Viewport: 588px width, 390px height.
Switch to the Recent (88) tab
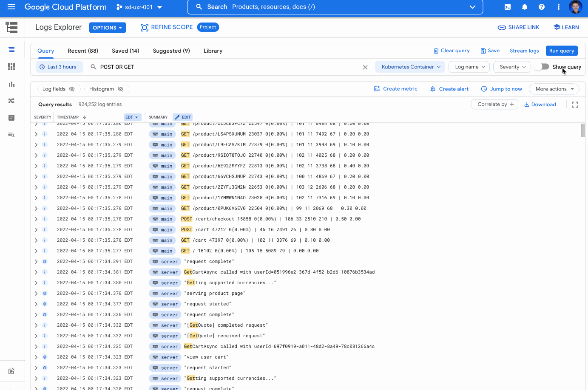tap(83, 51)
